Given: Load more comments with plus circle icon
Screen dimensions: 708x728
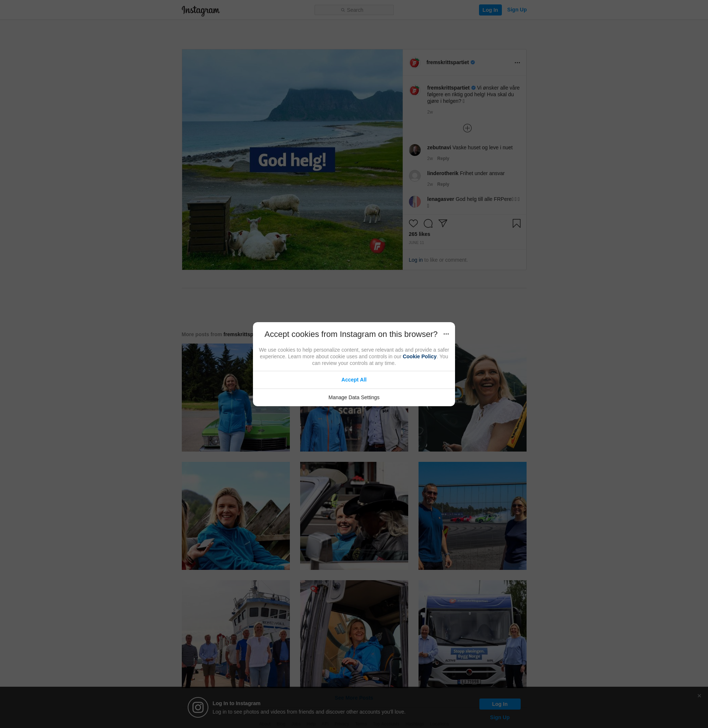Looking at the screenshot, I should (x=467, y=128).
